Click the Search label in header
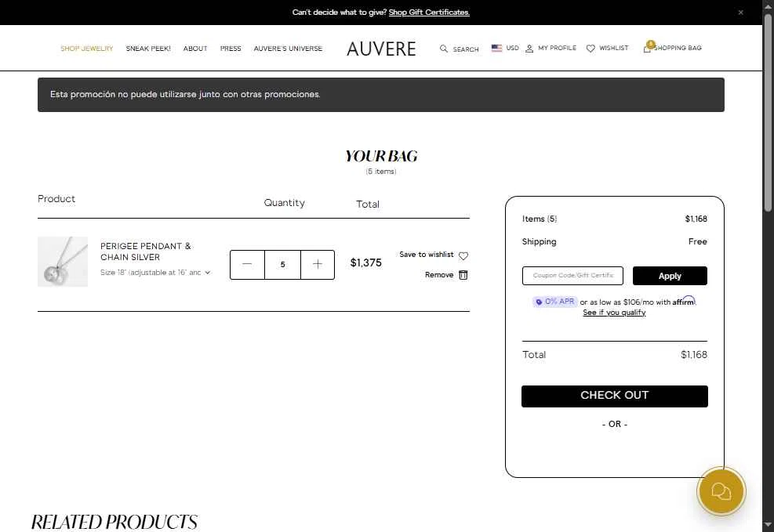This screenshot has height=532, width=774. 466,49
